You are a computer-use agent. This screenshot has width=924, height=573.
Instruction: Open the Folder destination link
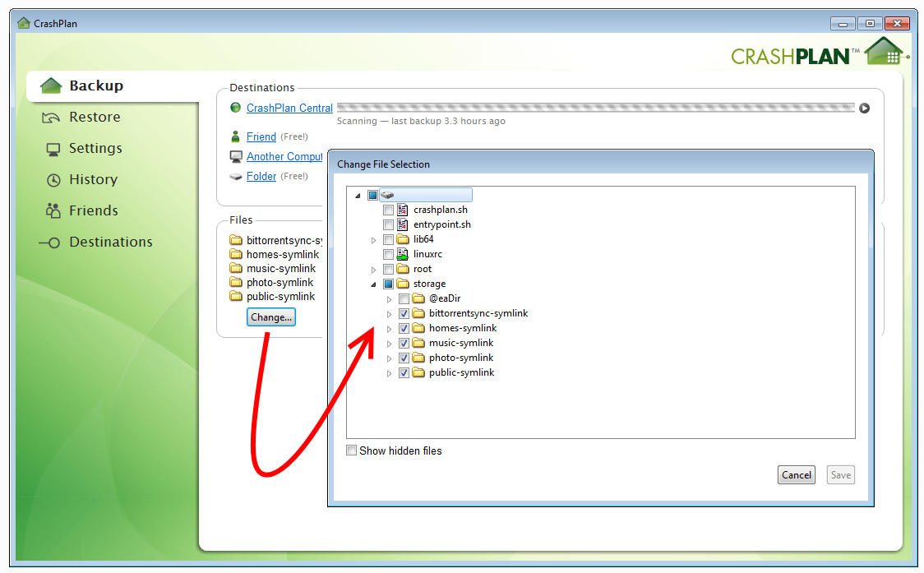[x=261, y=176]
